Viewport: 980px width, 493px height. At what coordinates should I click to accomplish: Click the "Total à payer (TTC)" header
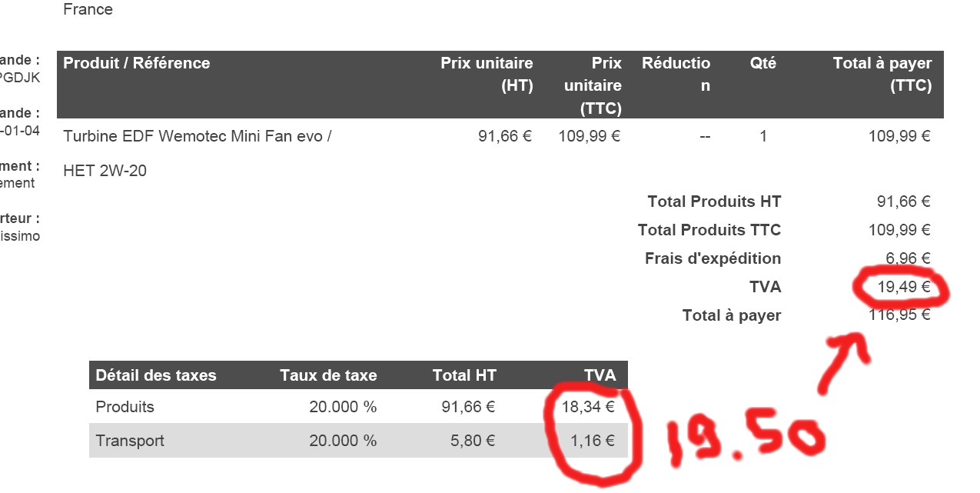point(882,74)
